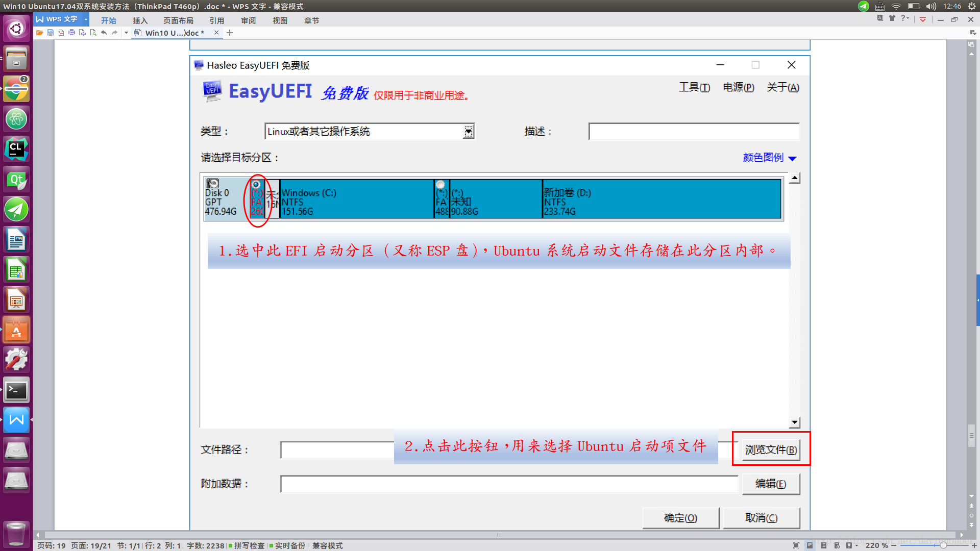Viewport: 980px width, 551px height.
Task: Launch Chrome from the launcher
Action: point(16,89)
